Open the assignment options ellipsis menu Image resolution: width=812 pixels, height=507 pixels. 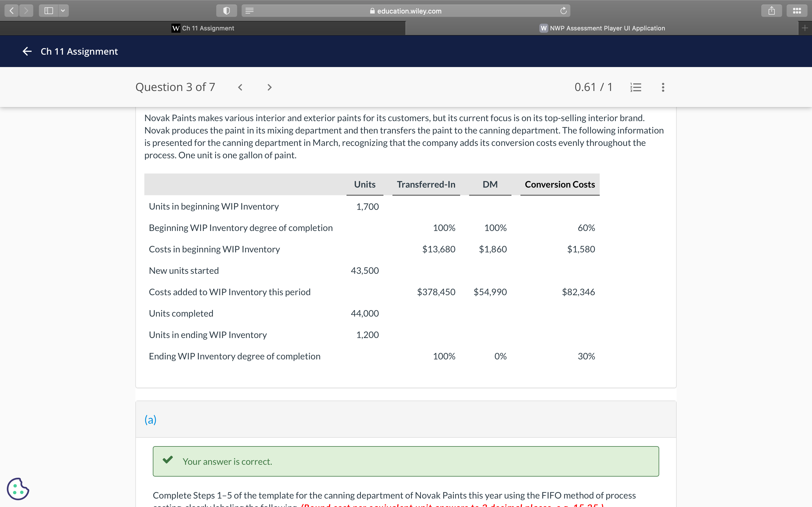pyautogui.click(x=663, y=87)
